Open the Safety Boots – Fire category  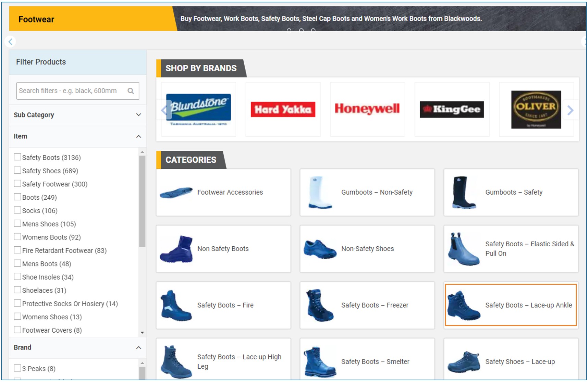click(223, 305)
